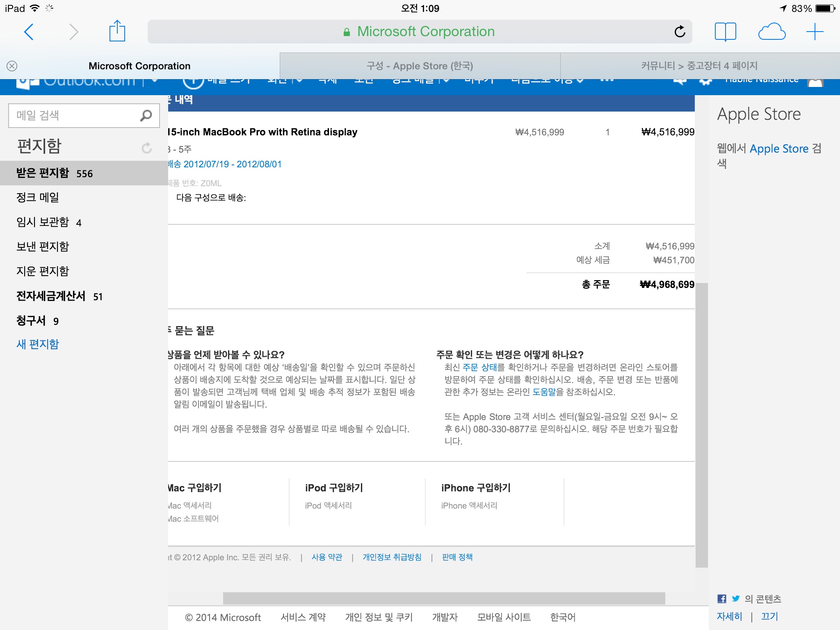Image resolution: width=840 pixels, height=630 pixels.
Task: Close the Microsoft Corporation tab
Action: tap(12, 66)
